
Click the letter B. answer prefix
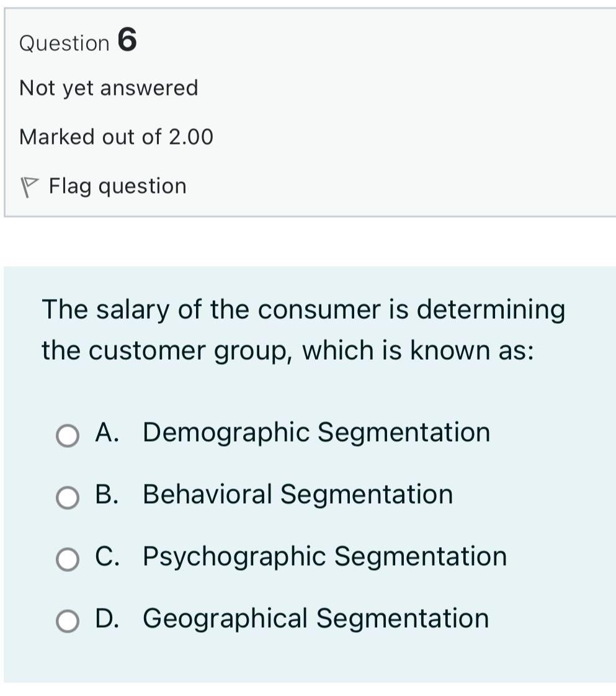[x=107, y=494]
